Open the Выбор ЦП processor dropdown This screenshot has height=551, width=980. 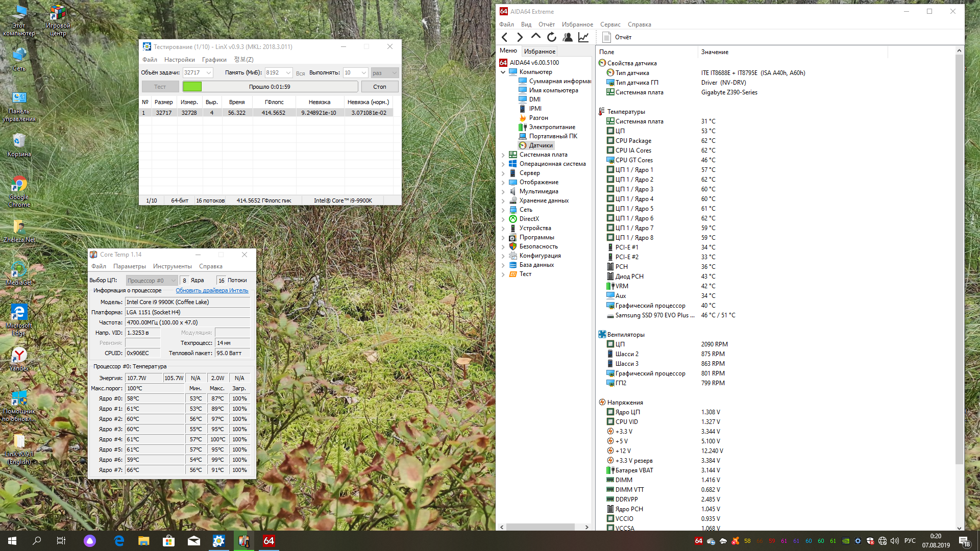click(152, 281)
